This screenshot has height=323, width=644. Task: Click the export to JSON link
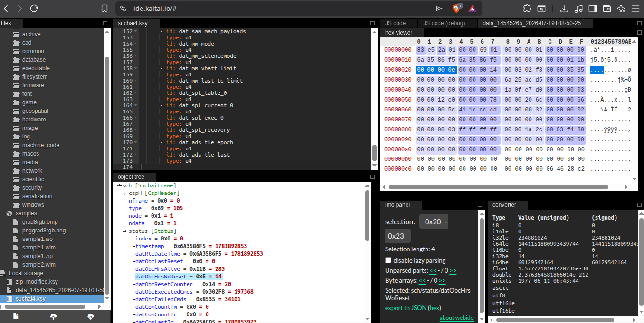tap(406, 308)
